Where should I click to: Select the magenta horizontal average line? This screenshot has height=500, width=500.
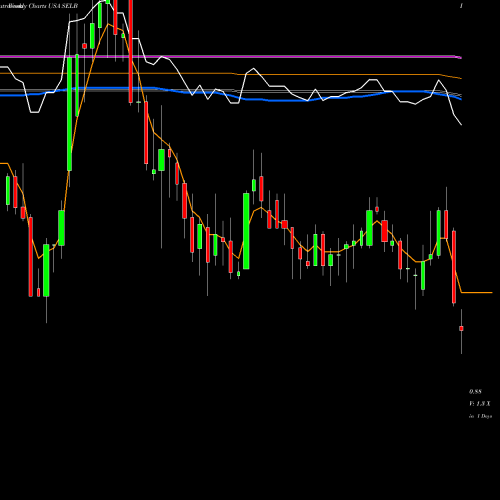point(230,57)
